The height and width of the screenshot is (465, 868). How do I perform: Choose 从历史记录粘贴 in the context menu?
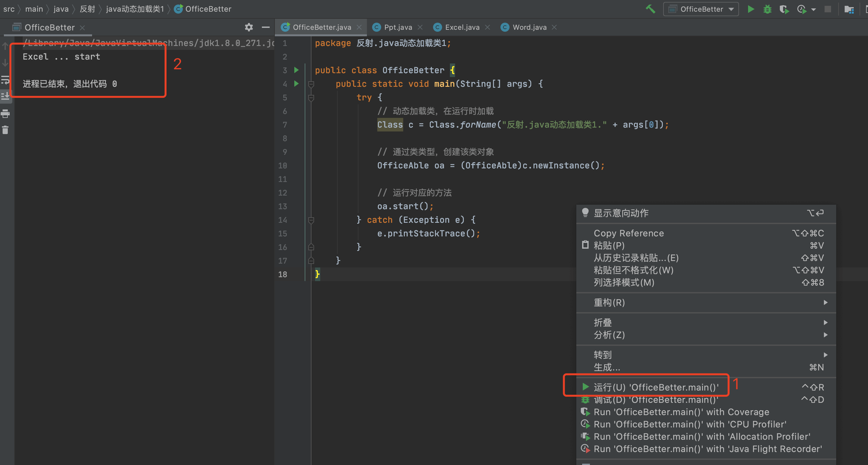point(706,258)
